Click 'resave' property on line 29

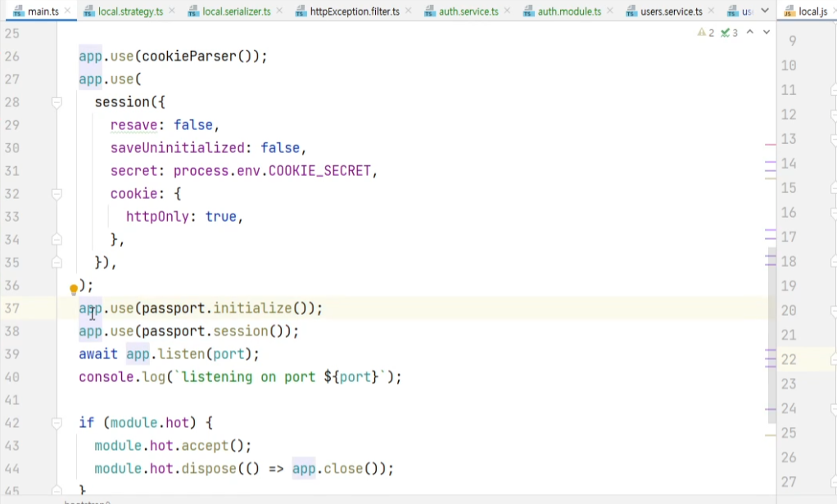pyautogui.click(x=134, y=125)
